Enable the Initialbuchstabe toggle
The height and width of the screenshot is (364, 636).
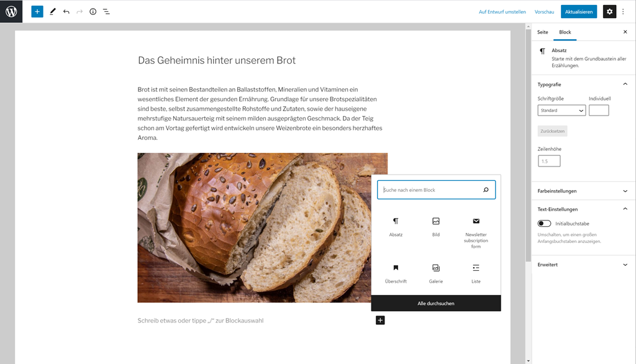(544, 224)
